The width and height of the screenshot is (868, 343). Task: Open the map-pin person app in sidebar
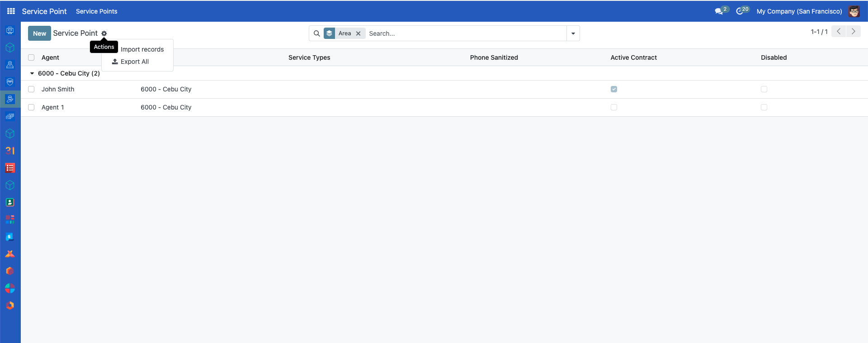pyautogui.click(x=10, y=65)
